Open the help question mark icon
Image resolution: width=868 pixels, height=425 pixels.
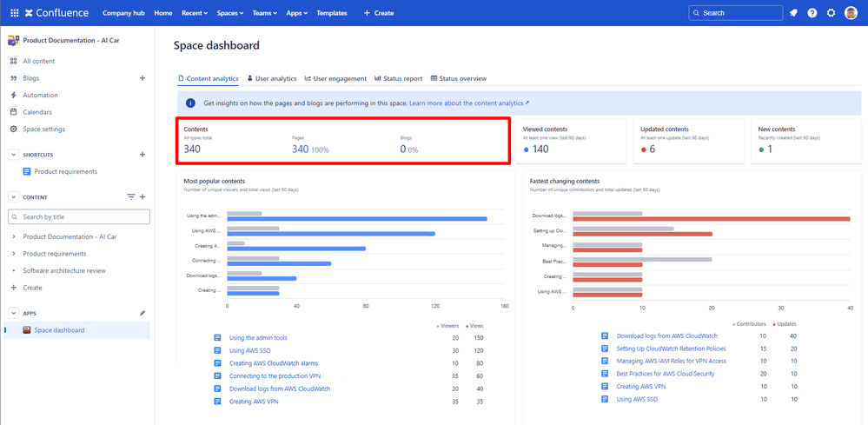(812, 13)
